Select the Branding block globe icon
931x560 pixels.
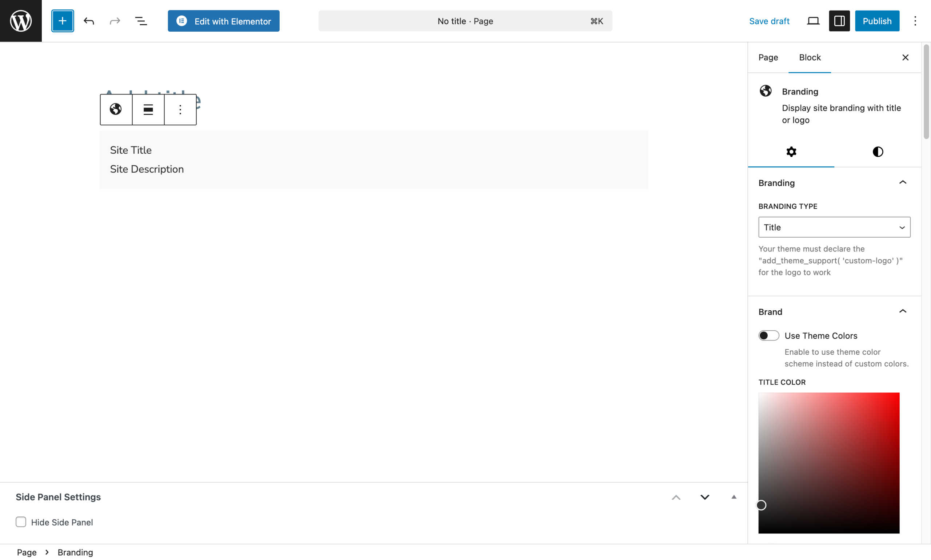pos(116,109)
